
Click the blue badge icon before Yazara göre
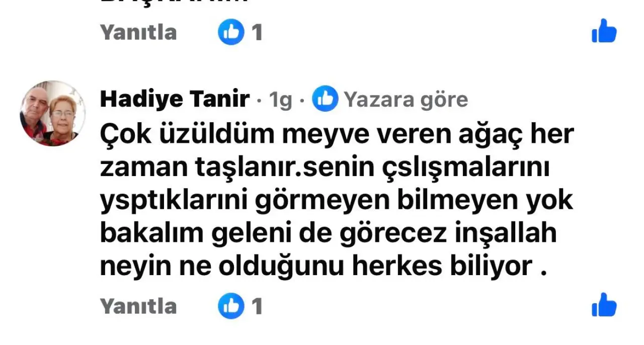[325, 100]
